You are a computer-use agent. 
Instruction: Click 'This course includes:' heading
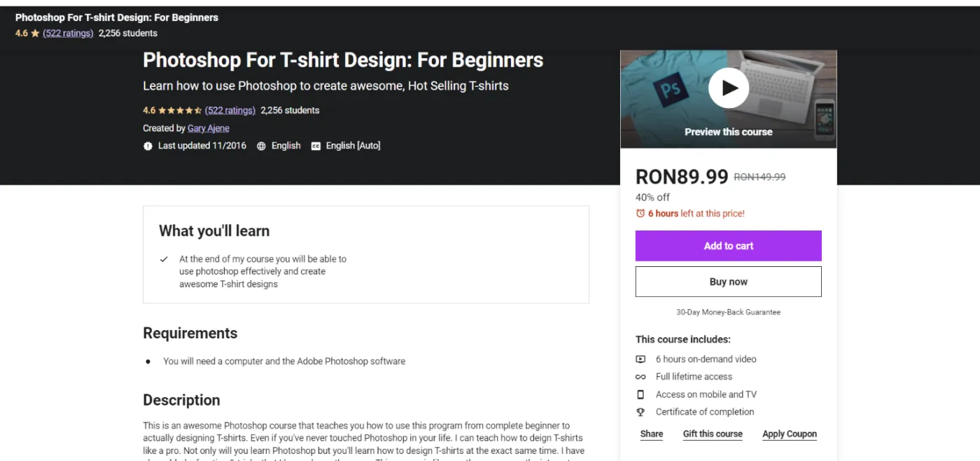[683, 339]
